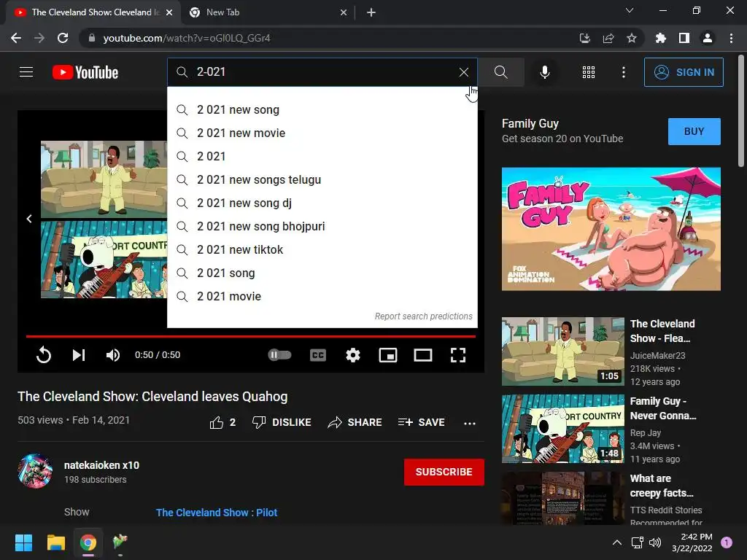The image size is (747, 560).
Task: Click the address bar URL
Action: coord(186,38)
